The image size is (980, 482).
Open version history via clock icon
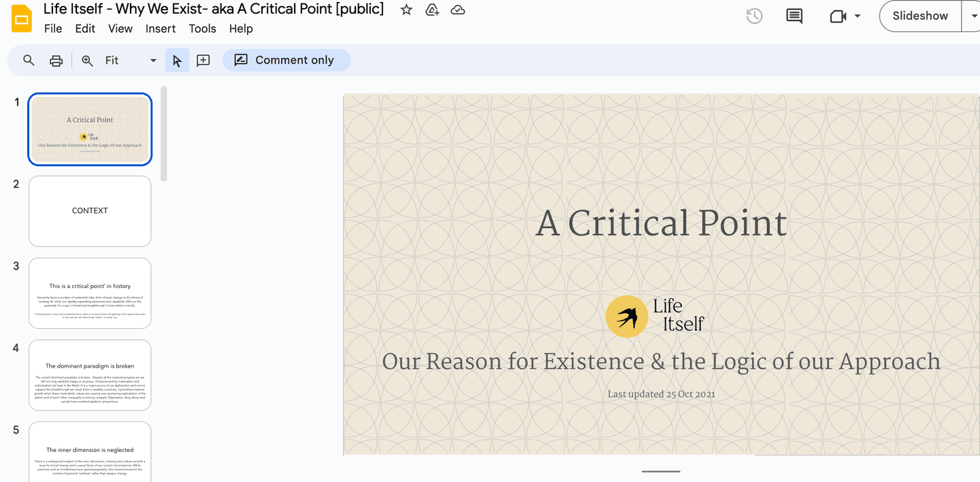(x=753, y=15)
